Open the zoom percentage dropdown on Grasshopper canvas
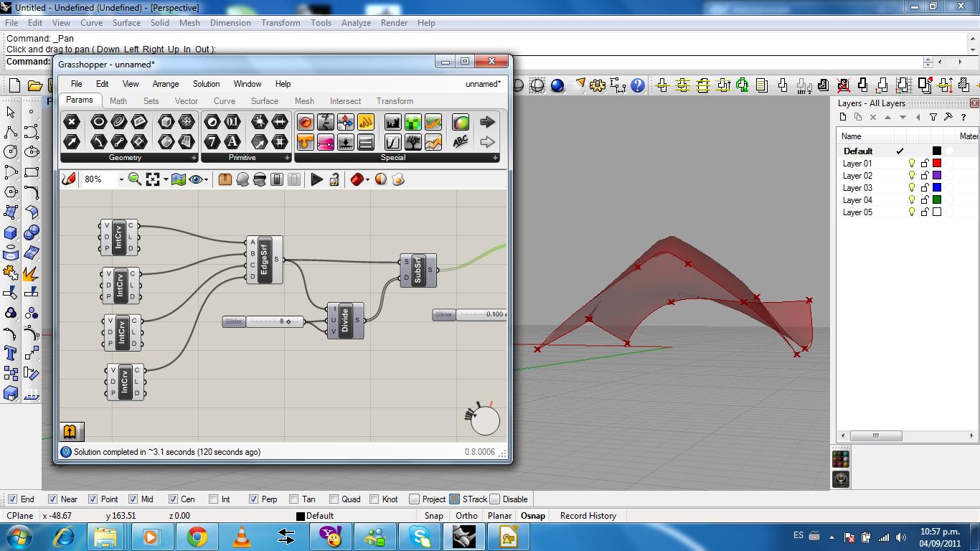The height and width of the screenshot is (551, 980). pos(121,179)
